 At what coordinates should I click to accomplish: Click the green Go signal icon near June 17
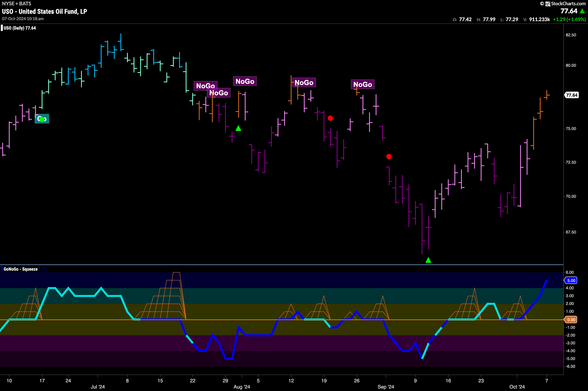42,119
